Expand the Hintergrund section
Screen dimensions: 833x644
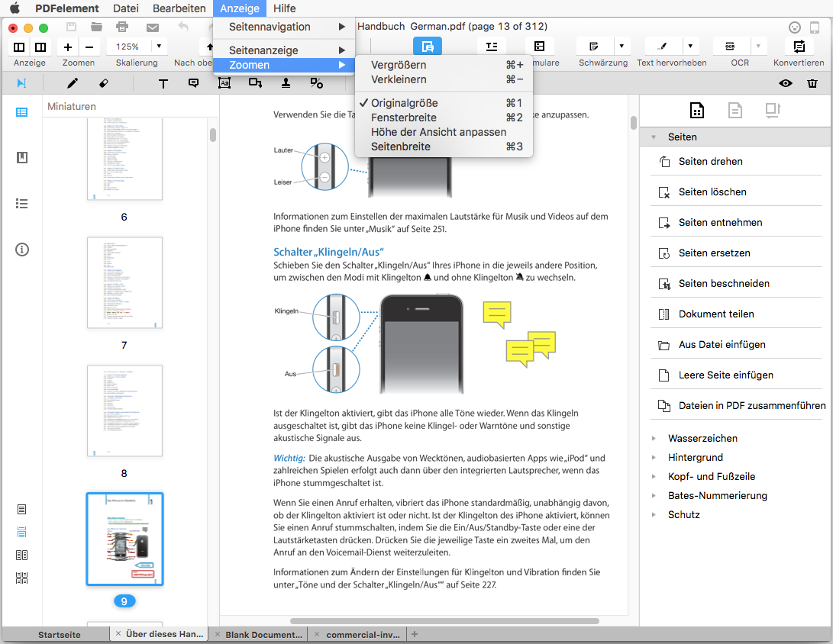(x=654, y=458)
